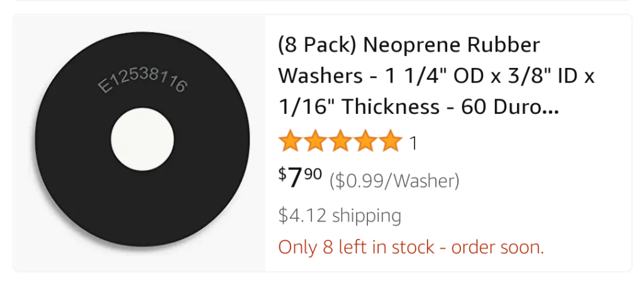This screenshot has height=285, width=644.
Task: Click the fourth orange rating star
Action: click(x=365, y=142)
